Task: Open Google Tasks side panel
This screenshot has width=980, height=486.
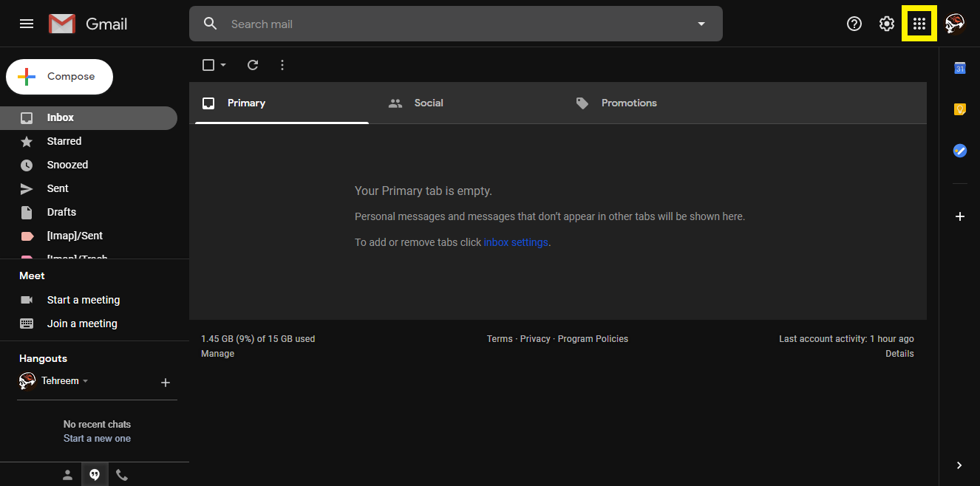Action: pyautogui.click(x=960, y=151)
